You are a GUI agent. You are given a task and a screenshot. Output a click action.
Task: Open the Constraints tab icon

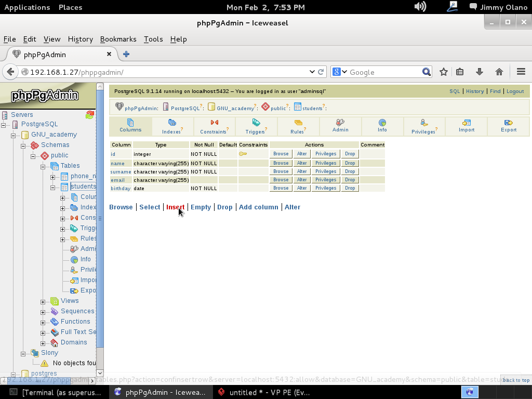pyautogui.click(x=214, y=123)
